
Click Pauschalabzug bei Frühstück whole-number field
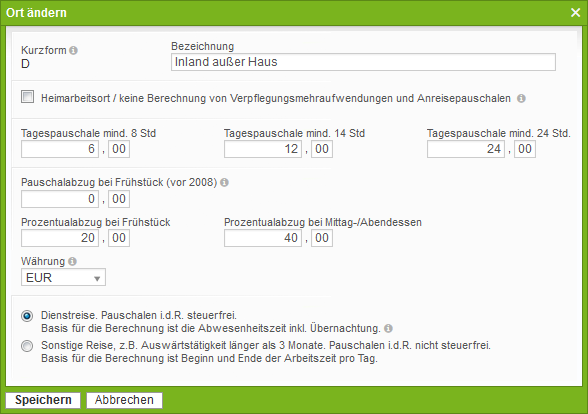click(60, 199)
